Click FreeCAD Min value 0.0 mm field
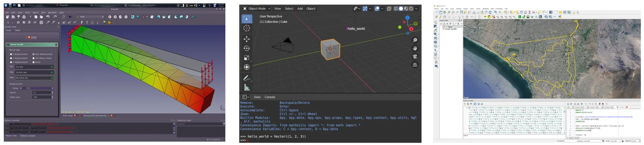The width and height of the screenshot is (644, 145). [34, 67]
